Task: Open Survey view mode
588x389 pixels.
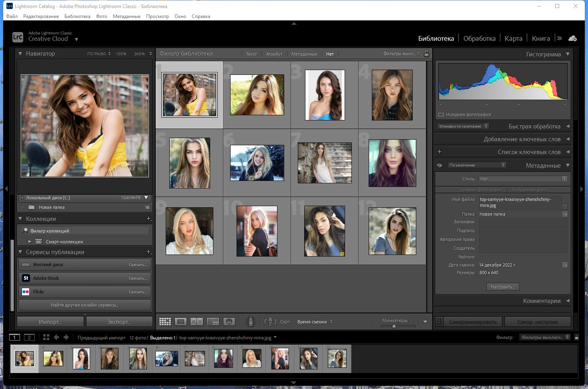Action: pyautogui.click(x=213, y=321)
